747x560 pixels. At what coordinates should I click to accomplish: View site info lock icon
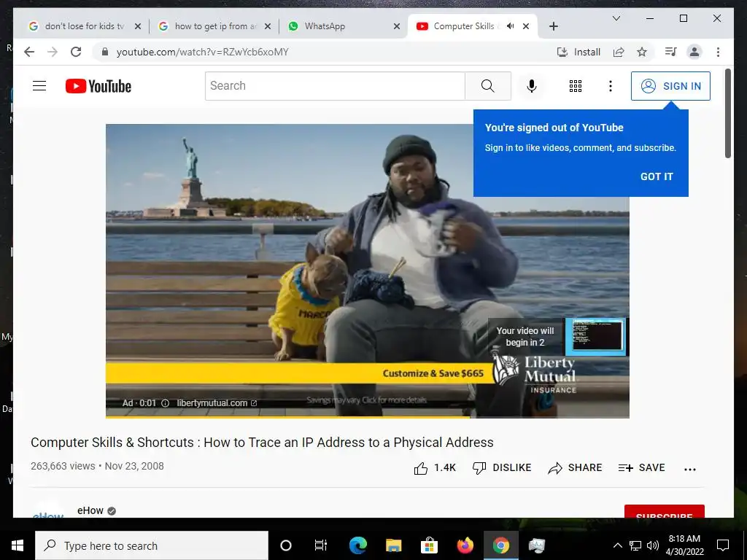point(105,52)
